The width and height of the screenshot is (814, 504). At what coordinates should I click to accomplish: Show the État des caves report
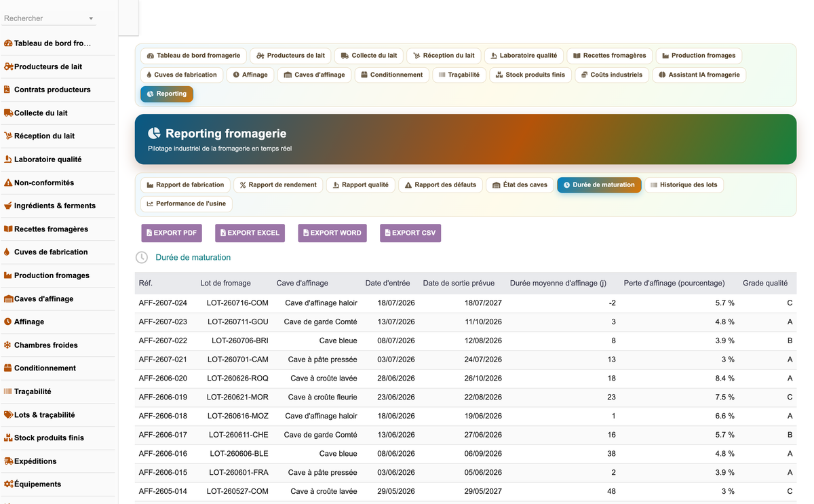(520, 185)
